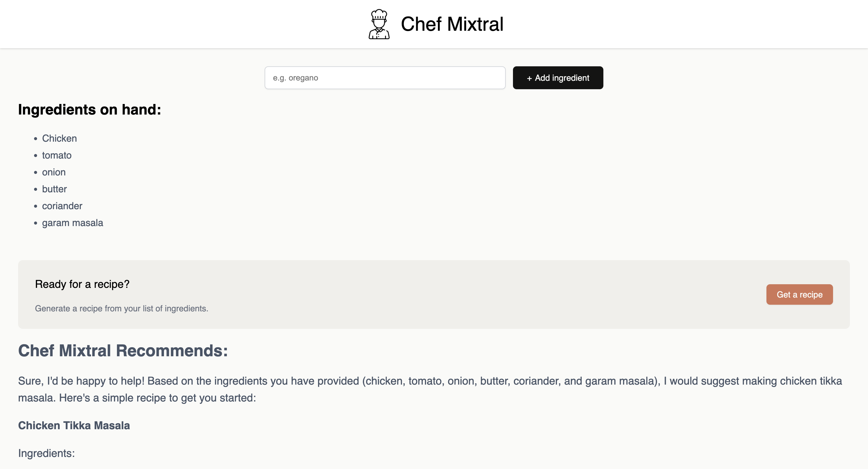The width and height of the screenshot is (868, 469).
Task: Click the Generate a recipe description text
Action: 122,308
